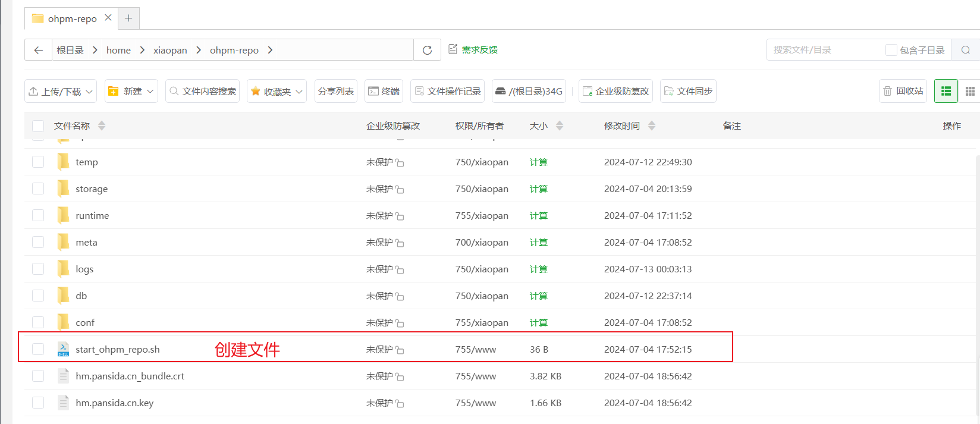This screenshot has width=980, height=424.
Task: Toggle the 包含子目录 checkbox
Action: 891,50
